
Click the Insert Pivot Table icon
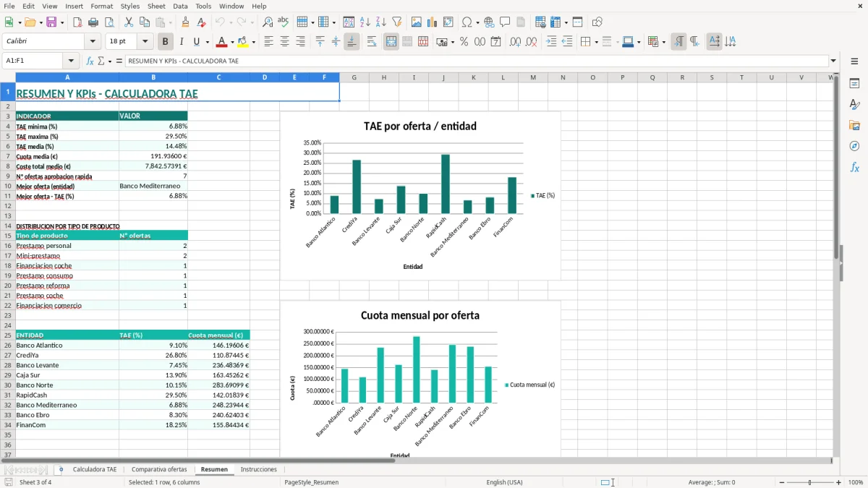448,22
